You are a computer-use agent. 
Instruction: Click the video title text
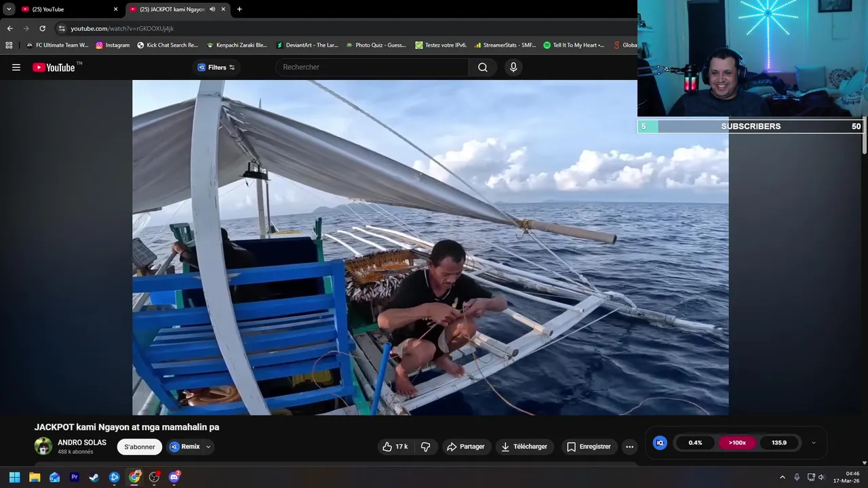(127, 427)
